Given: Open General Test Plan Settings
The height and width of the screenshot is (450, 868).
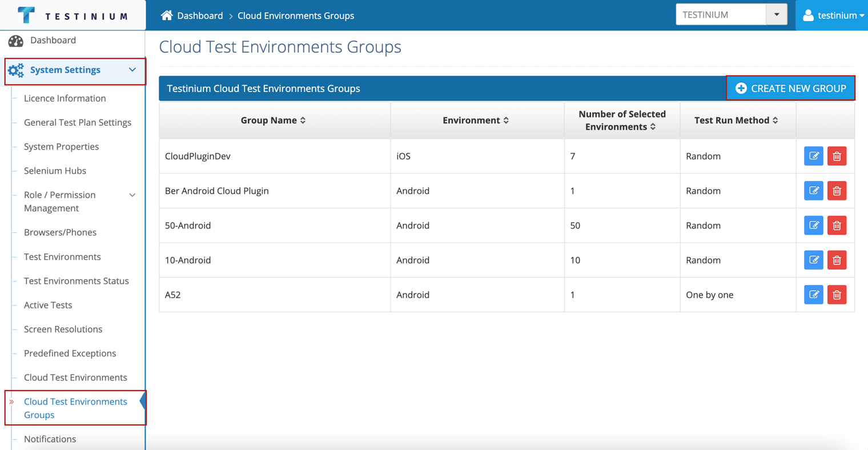Looking at the screenshot, I should (x=78, y=123).
